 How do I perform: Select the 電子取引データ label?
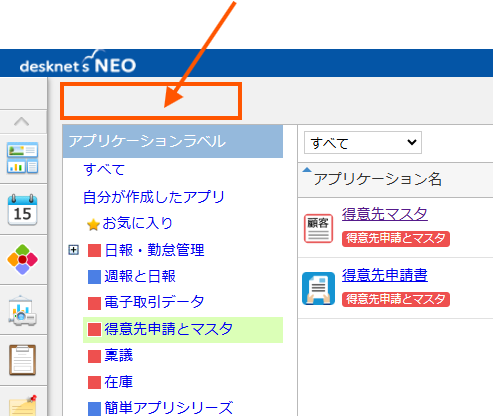[x=154, y=302]
